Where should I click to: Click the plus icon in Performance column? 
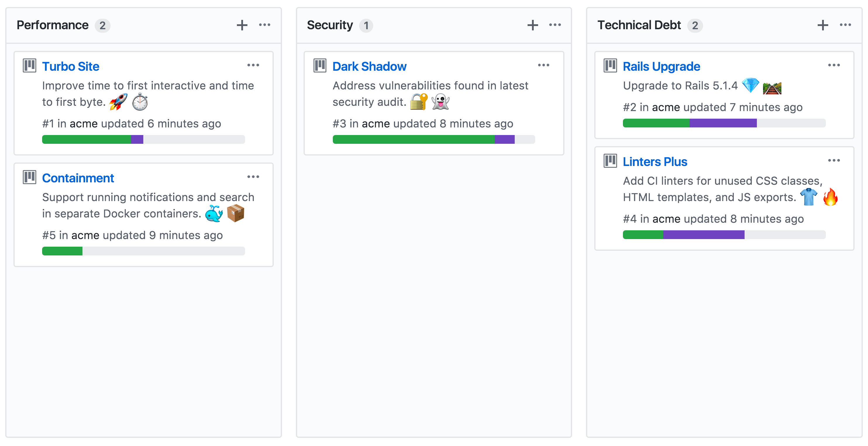click(242, 25)
